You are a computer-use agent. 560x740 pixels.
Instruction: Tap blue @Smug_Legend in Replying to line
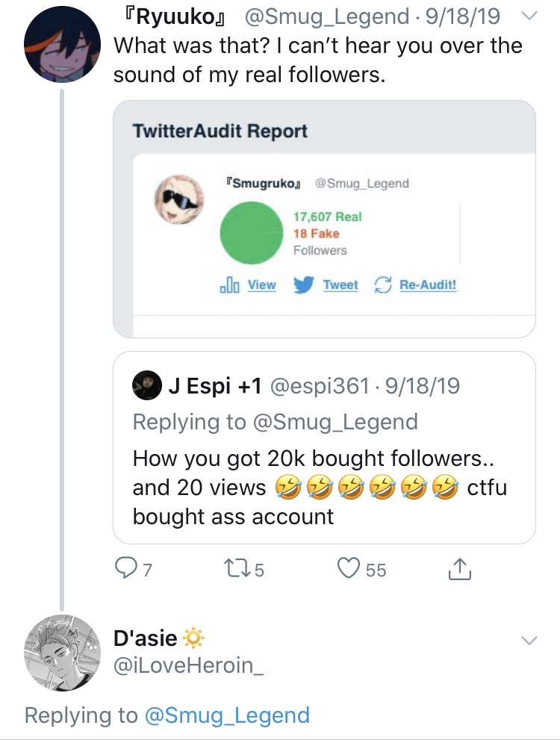pyautogui.click(x=228, y=715)
